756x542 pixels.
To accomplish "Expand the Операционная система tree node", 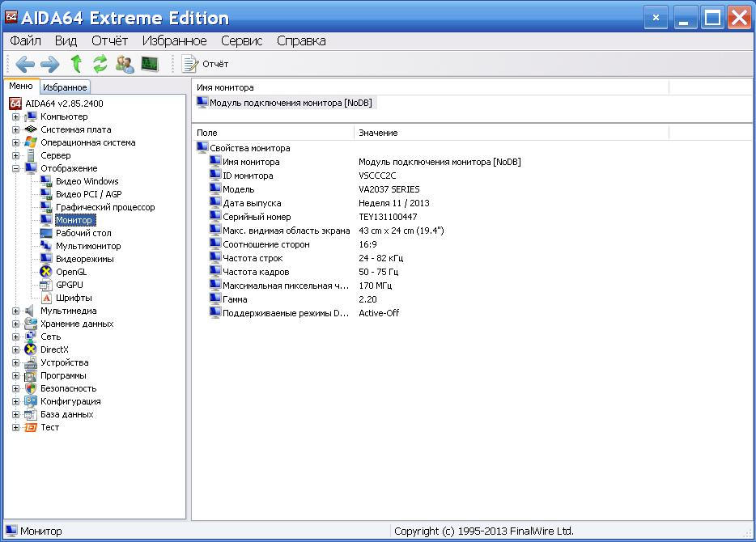I will pos(15,143).
